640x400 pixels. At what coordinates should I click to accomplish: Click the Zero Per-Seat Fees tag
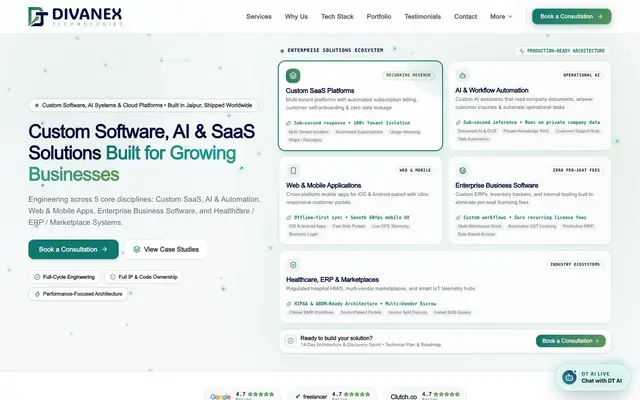pyautogui.click(x=576, y=170)
